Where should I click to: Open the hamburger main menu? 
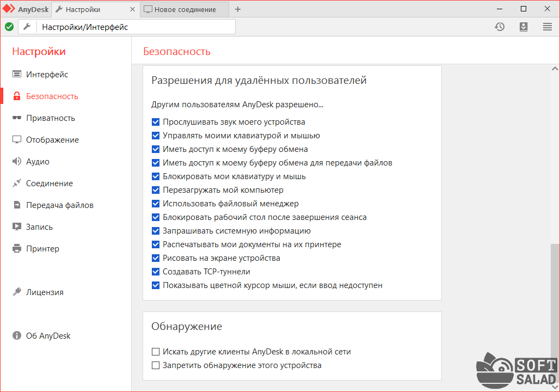pyautogui.click(x=547, y=27)
